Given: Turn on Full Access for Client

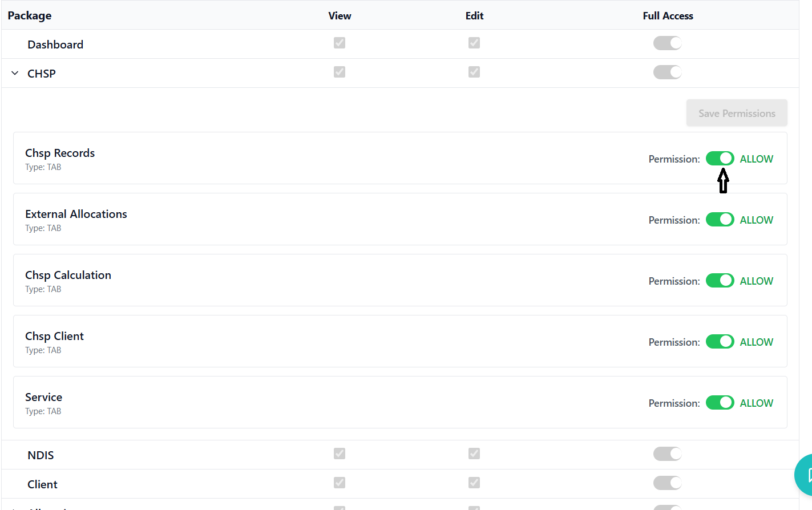Looking at the screenshot, I should click(x=667, y=483).
